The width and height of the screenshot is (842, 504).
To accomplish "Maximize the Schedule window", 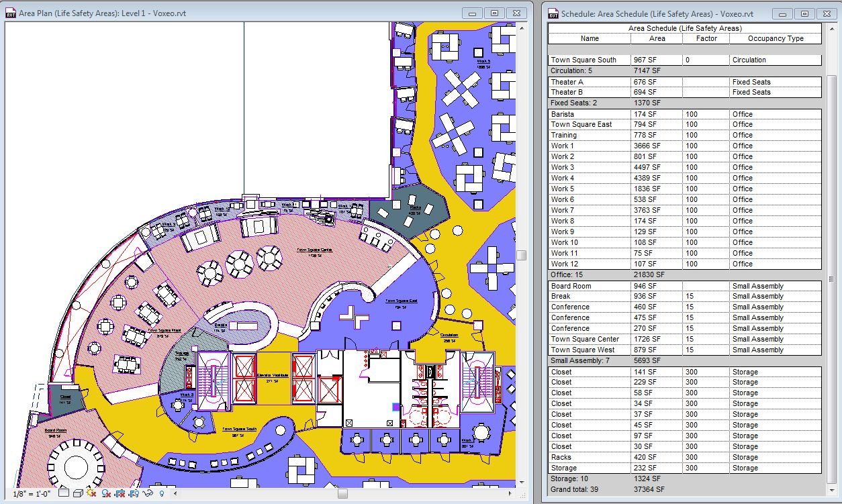I will [804, 13].
